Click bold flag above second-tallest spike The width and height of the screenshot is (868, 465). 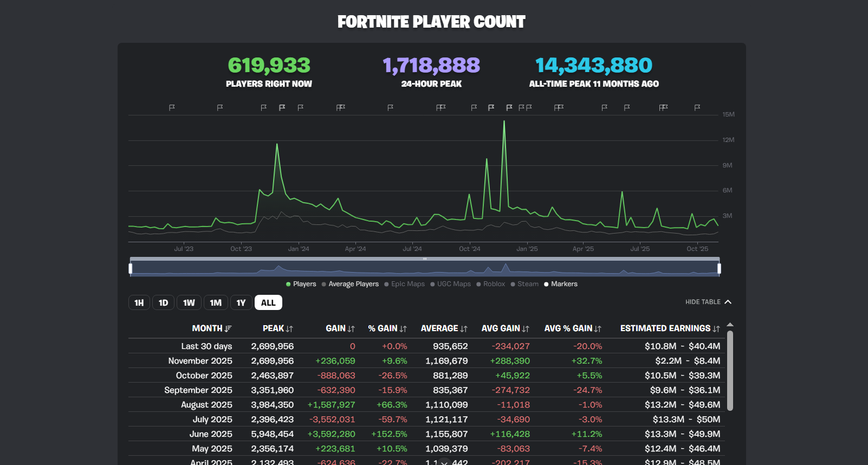click(x=491, y=108)
